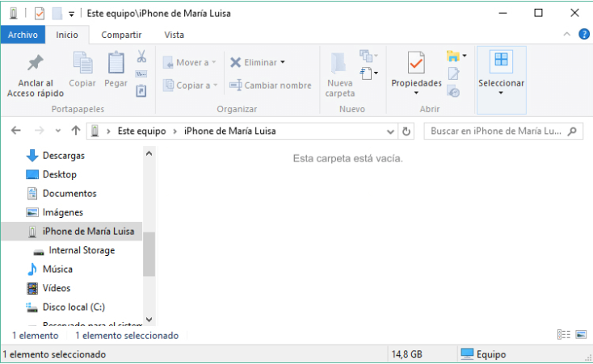Switch to details view icon in status bar
The height and width of the screenshot is (364, 593).
click(x=564, y=335)
